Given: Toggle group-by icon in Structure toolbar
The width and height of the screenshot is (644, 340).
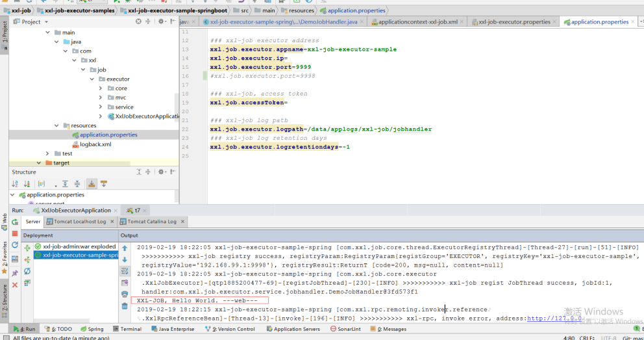Looking at the screenshot, I should pyautogui.click(x=42, y=184).
